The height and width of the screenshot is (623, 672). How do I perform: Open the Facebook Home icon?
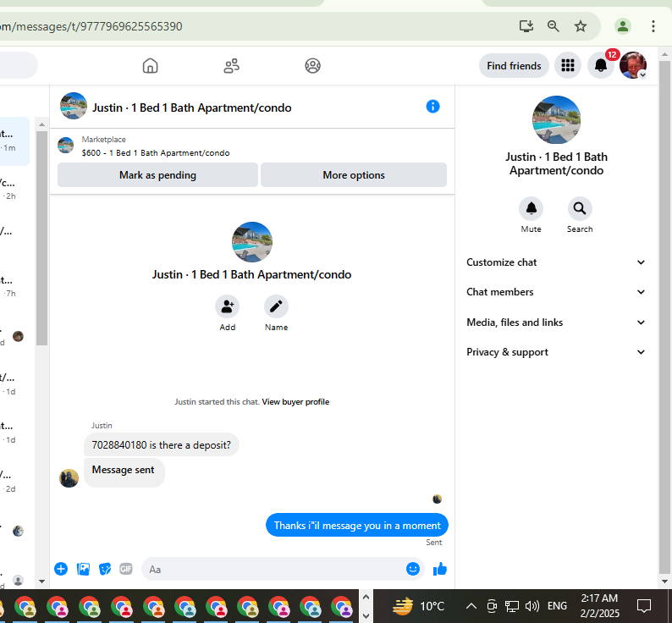coord(150,66)
